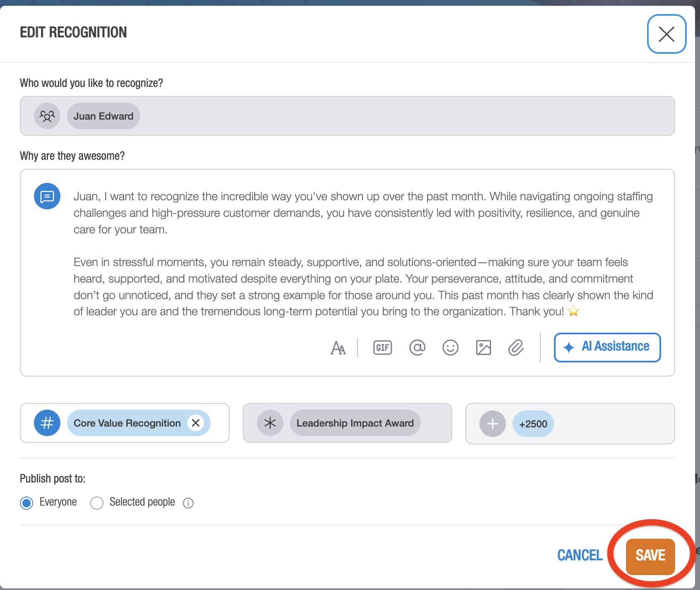The height and width of the screenshot is (590, 700).
Task: Save the recognition changes
Action: 650,556
